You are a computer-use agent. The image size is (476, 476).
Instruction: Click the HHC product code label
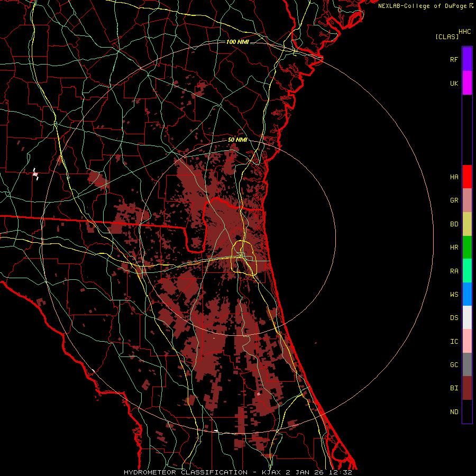pyautogui.click(x=465, y=32)
